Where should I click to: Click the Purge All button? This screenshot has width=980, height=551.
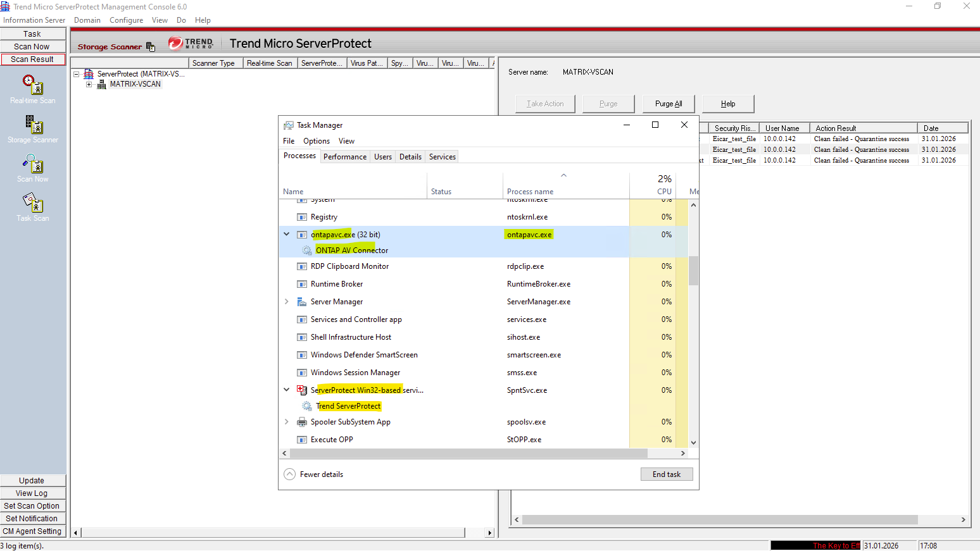[669, 104]
